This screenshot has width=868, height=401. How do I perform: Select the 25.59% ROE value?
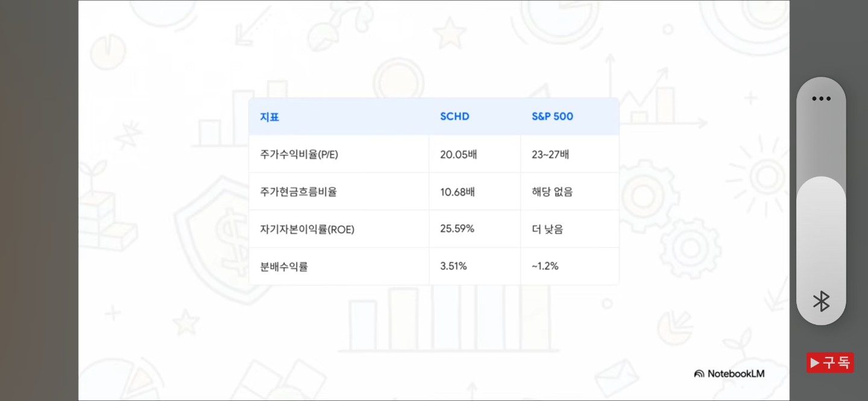click(457, 229)
